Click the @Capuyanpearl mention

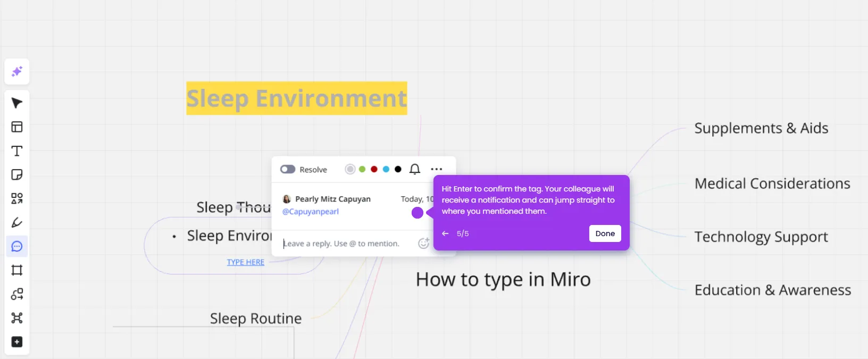tap(311, 212)
